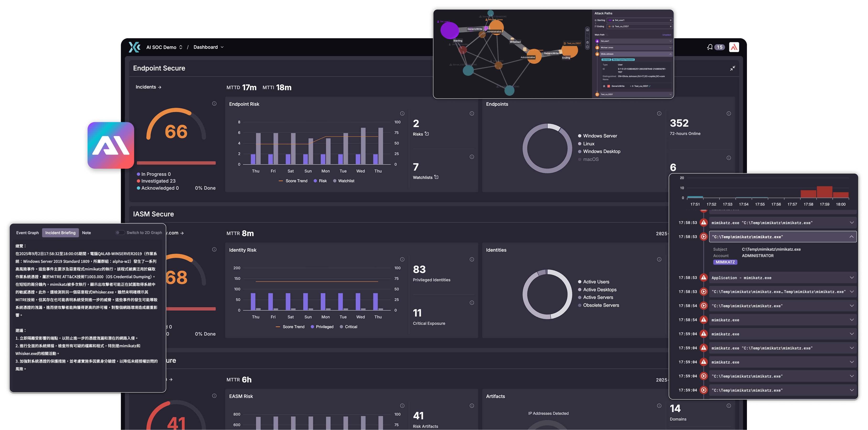The width and height of the screenshot is (868, 430).
Task: Uncheck the GenericWrite checkbox
Action: (x=608, y=86)
